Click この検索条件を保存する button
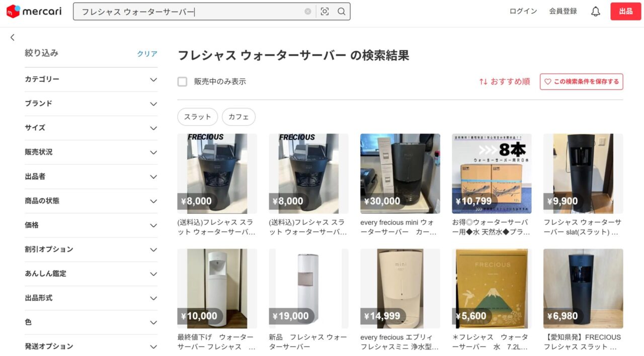 pyautogui.click(x=582, y=81)
